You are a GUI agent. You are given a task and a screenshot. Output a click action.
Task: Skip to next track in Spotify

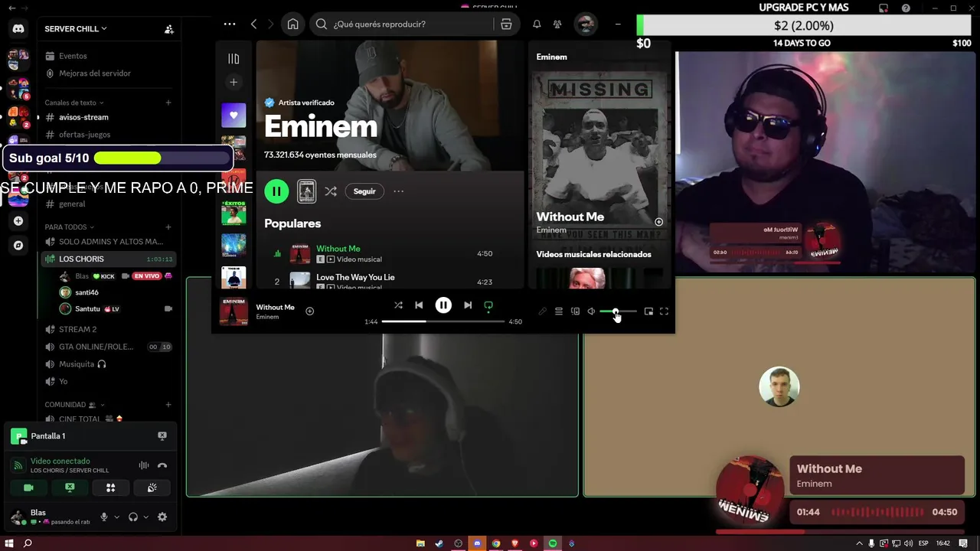pos(468,305)
